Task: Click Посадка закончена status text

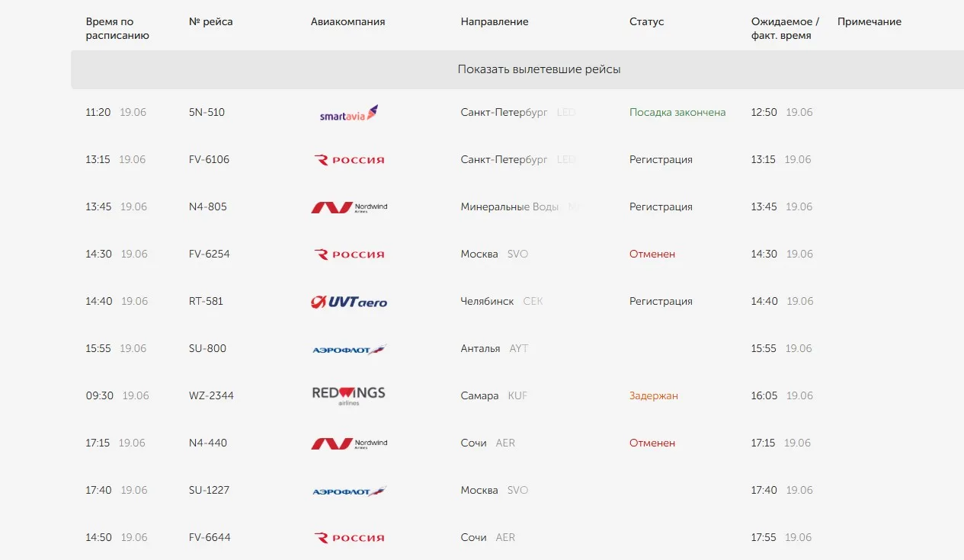Action: point(677,112)
